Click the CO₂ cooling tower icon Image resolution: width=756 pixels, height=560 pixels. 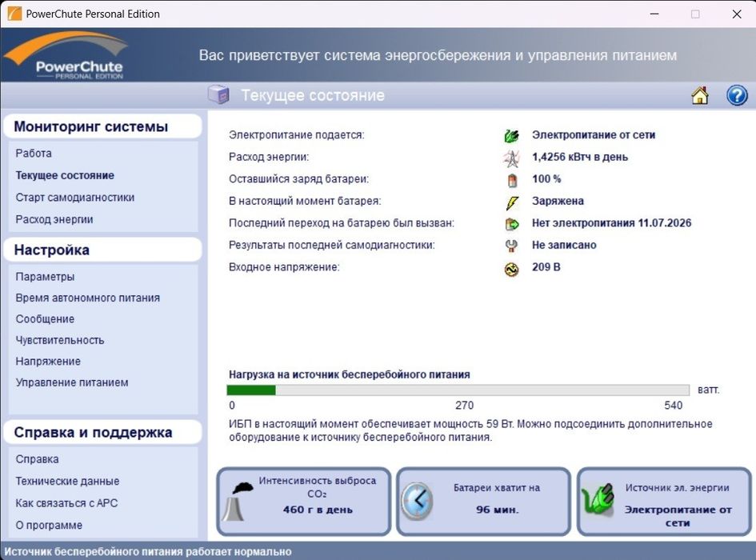(238, 502)
